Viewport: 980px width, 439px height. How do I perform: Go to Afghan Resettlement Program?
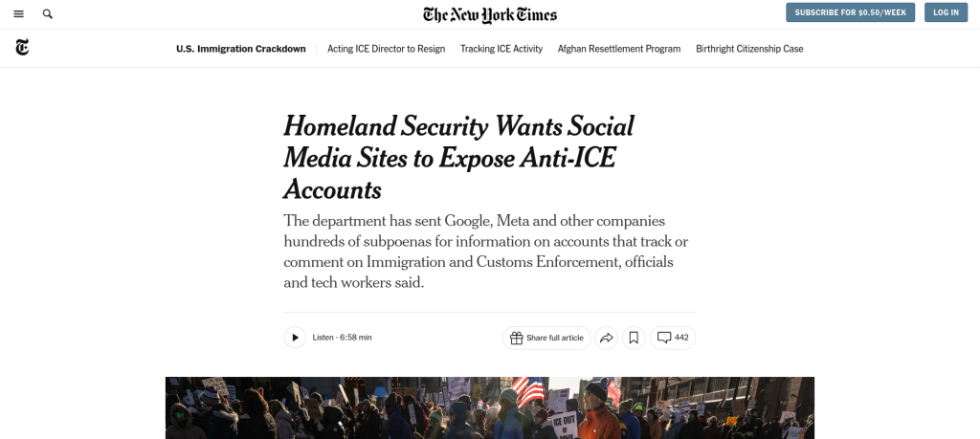[619, 49]
